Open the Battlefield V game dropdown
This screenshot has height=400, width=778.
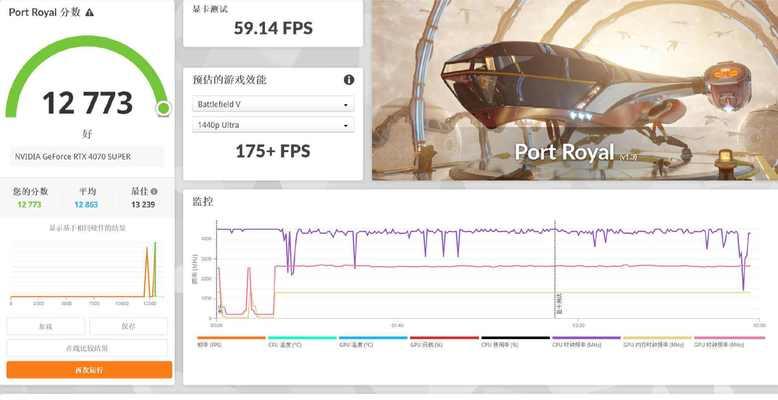tap(273, 104)
